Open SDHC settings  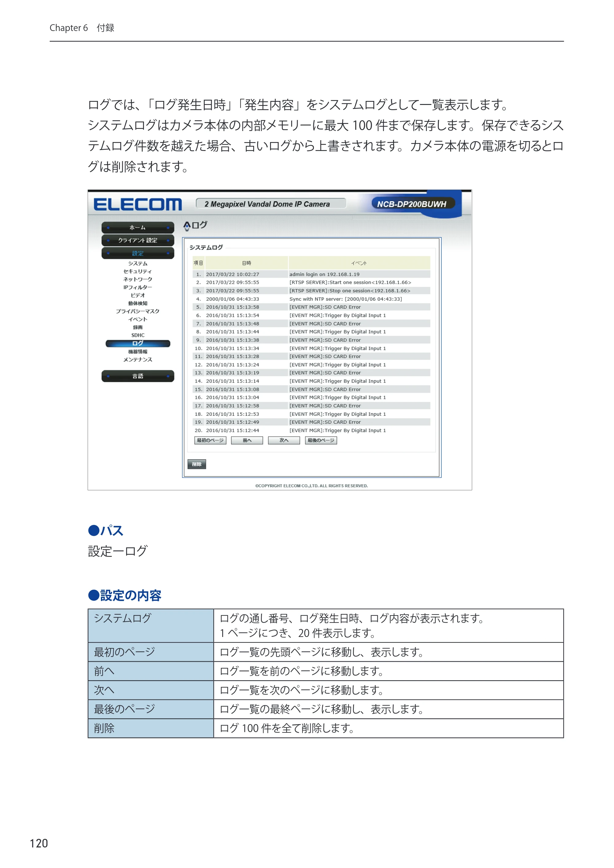137,335
